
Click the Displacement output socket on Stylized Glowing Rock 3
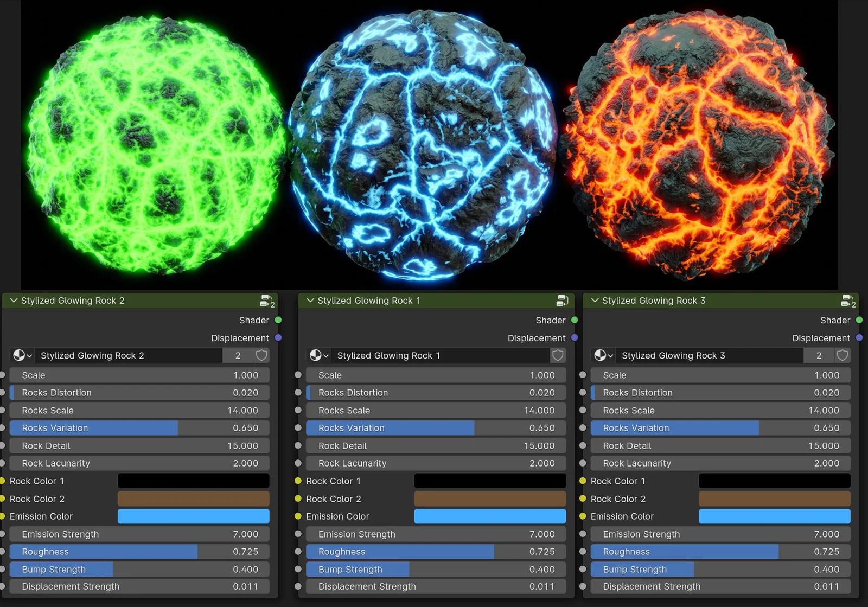pos(859,338)
